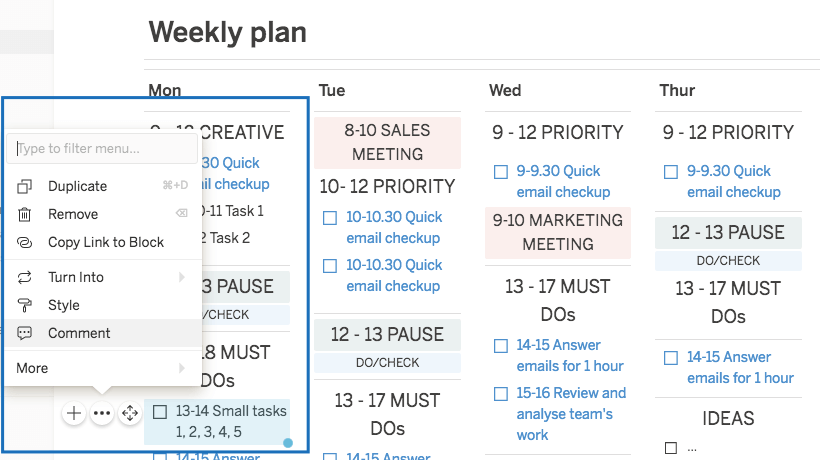Click the Remove trash can icon
The width and height of the screenshot is (820, 460).
25,214
